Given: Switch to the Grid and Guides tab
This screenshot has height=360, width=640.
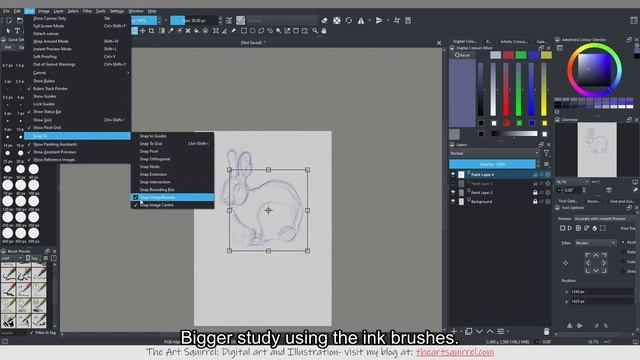Looking at the screenshot, I should [622, 201].
